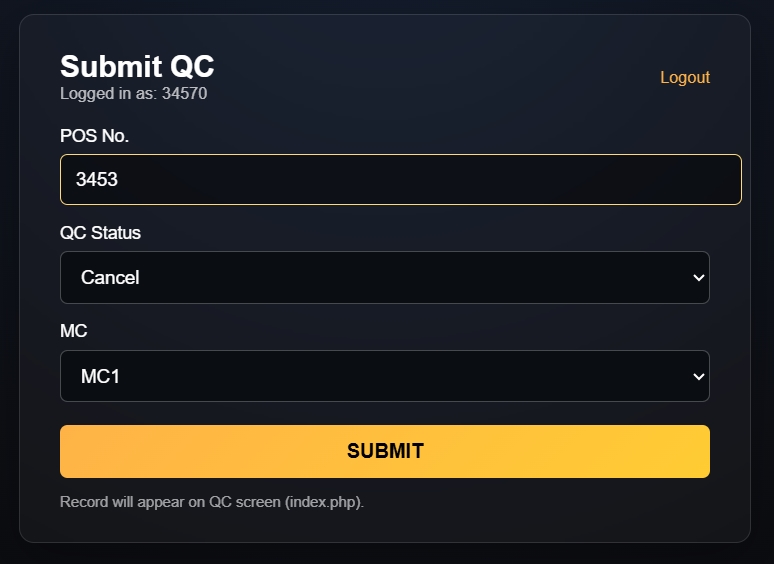Click the "Submit QC" page heading
Image resolution: width=774 pixels, height=564 pixels.
(x=137, y=66)
